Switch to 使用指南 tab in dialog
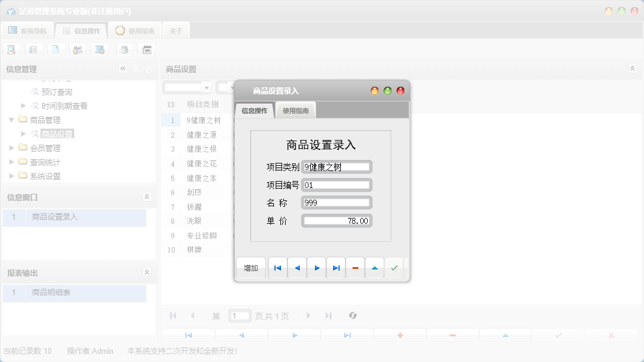 tap(296, 111)
